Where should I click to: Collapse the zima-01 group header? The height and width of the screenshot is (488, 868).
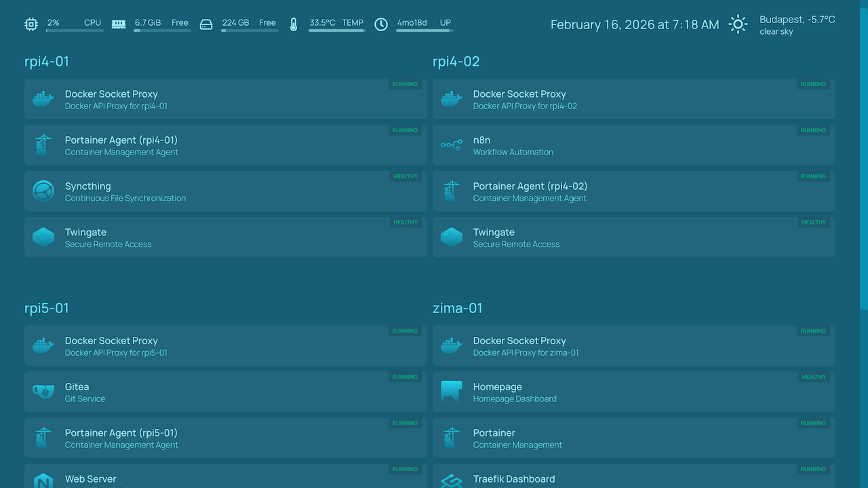point(457,308)
